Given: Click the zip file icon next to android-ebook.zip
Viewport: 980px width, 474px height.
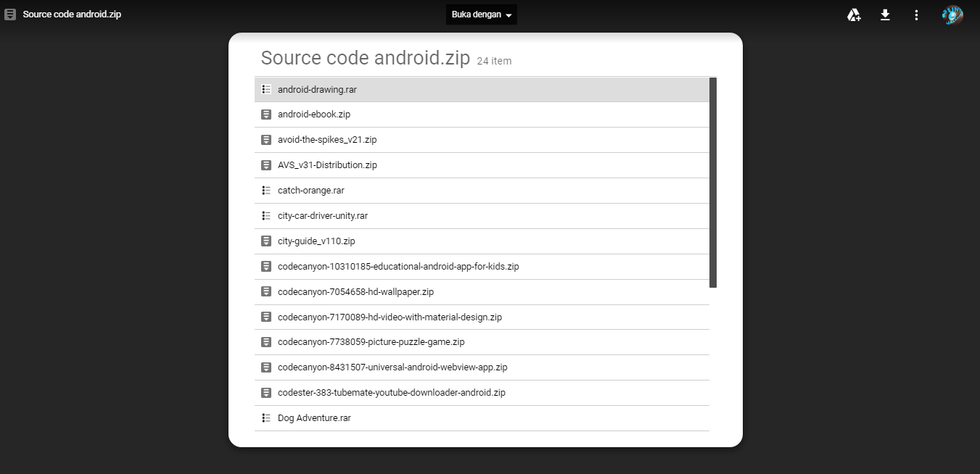Looking at the screenshot, I should 265,114.
